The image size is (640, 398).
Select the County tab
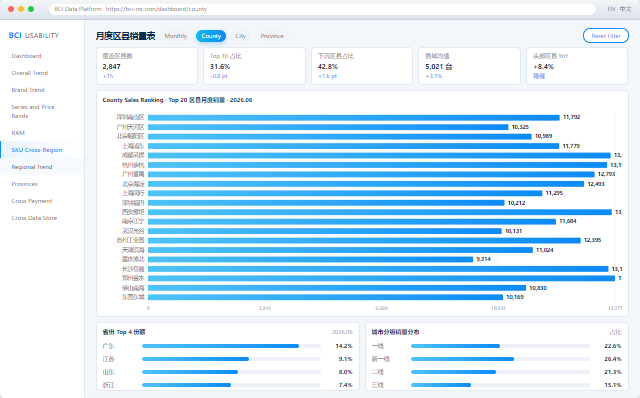(211, 36)
